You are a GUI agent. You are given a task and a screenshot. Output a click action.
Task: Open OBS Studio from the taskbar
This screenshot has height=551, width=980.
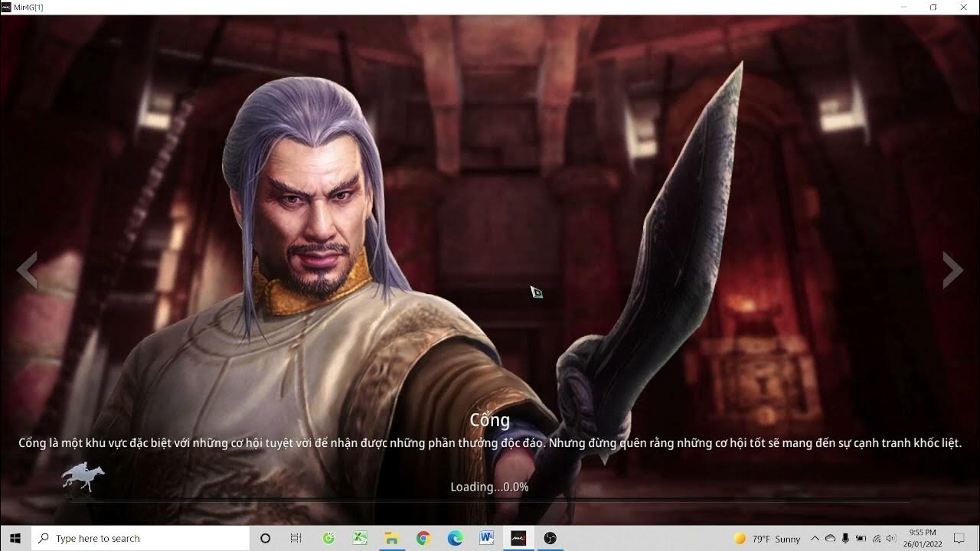click(550, 538)
